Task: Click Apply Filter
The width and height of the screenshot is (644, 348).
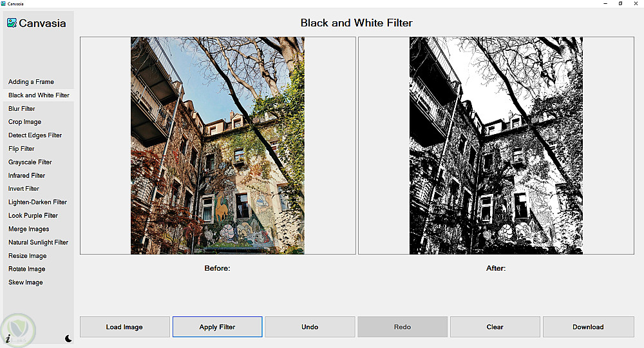Action: (x=217, y=327)
